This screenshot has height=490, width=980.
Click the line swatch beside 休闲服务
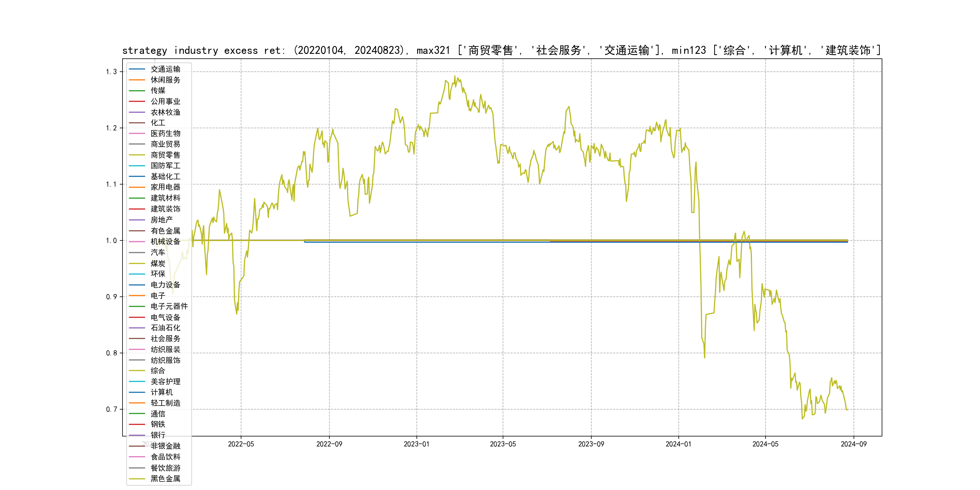point(137,80)
